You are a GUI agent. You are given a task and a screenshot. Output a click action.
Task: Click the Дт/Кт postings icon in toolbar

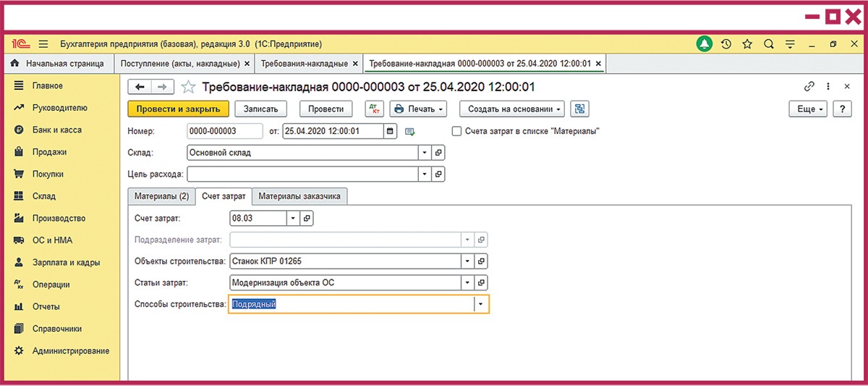click(x=374, y=109)
